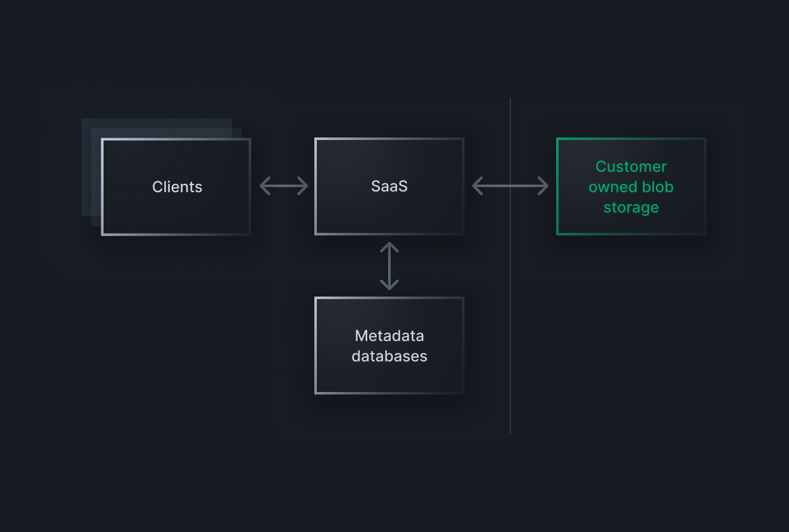
Task: Select the downward arrowhead touching Metadata databases
Action: pos(390,285)
